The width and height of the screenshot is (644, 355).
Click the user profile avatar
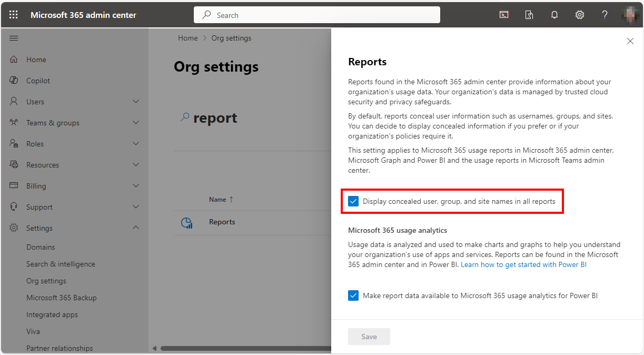click(x=630, y=15)
